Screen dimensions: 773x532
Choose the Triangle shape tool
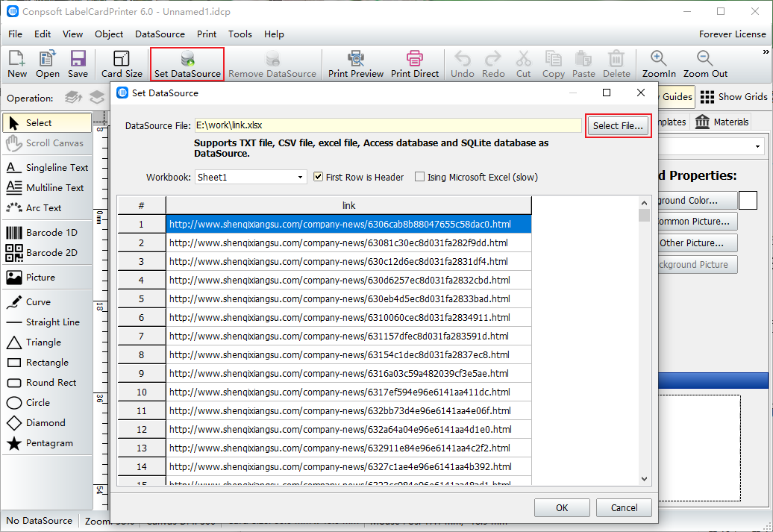click(x=47, y=342)
